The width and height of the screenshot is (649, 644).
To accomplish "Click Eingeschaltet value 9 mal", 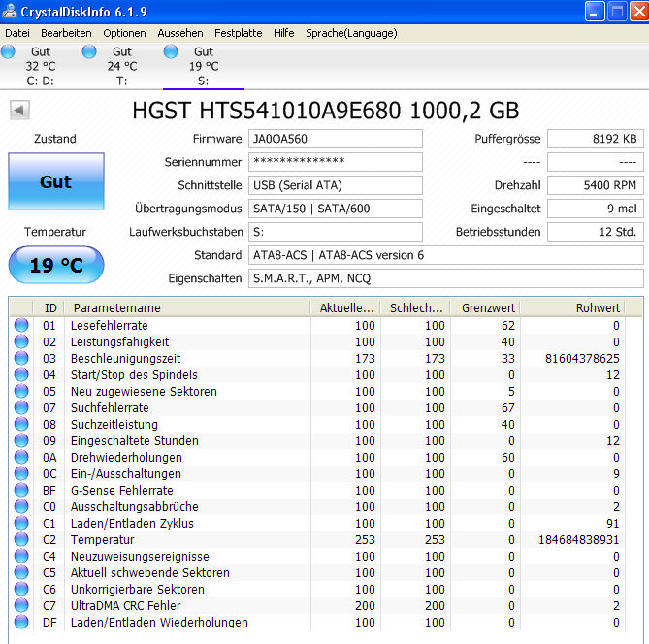I will tap(596, 209).
